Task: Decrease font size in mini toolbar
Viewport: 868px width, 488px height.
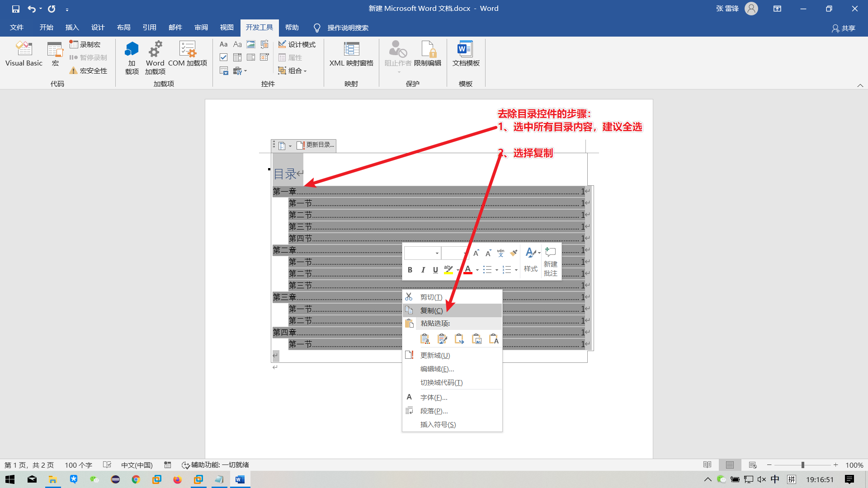Action: point(488,253)
